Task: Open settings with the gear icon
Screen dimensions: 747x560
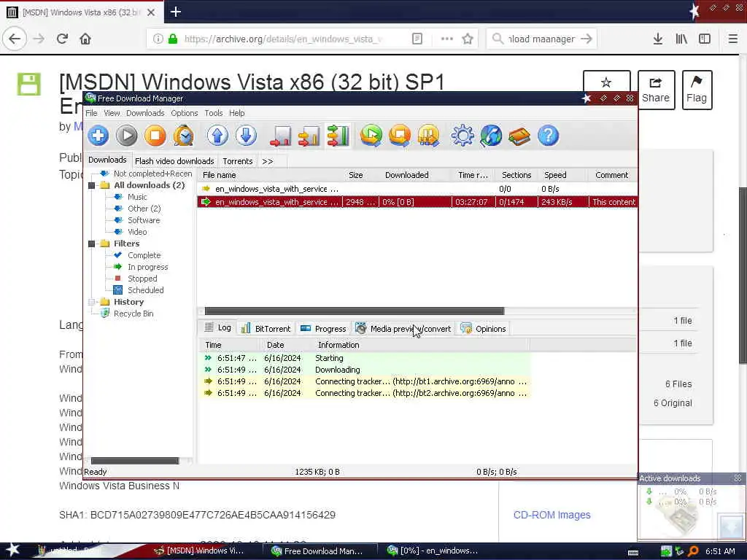Action: pyautogui.click(x=462, y=136)
